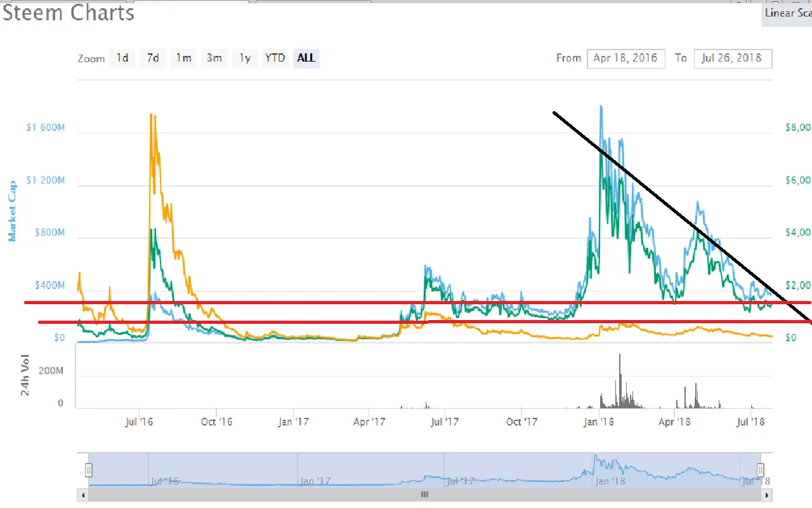
Task: Select the YTD zoom range
Action: tap(275, 58)
